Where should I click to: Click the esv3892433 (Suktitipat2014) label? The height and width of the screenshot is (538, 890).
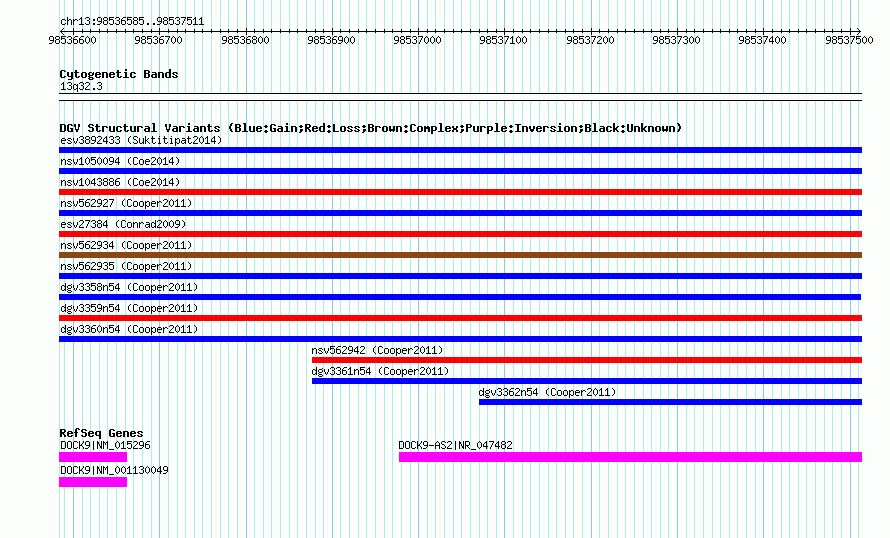[x=141, y=140]
